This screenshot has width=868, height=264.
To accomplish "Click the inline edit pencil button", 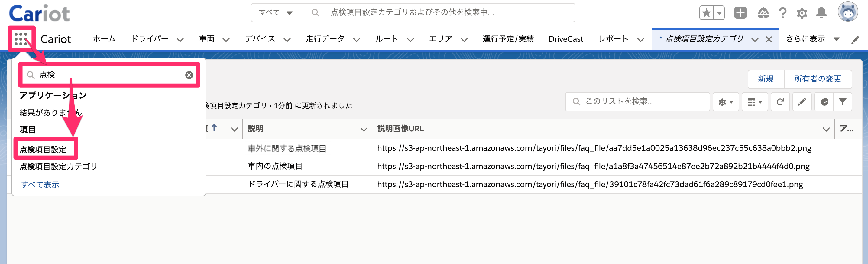I will click(802, 102).
